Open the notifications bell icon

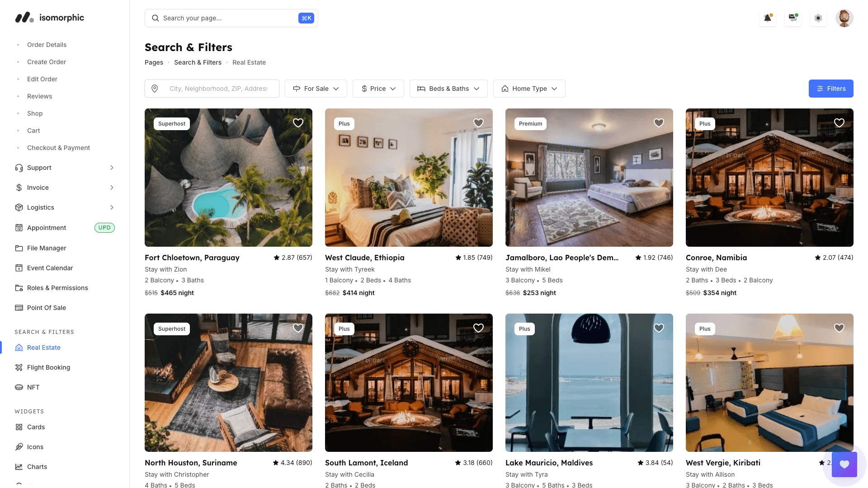tap(768, 18)
